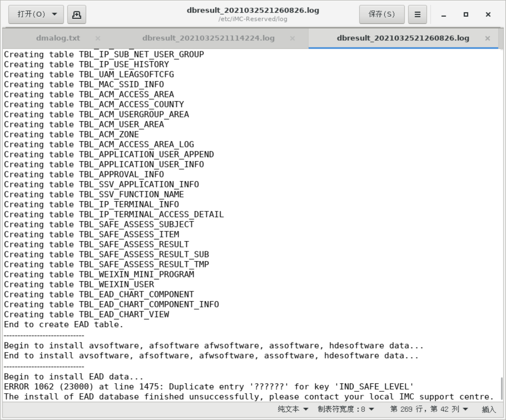506x420 pixels.
Task: Click the TBL_SAFE_ASSESS_RESULT_TMP line
Action: (x=106, y=264)
